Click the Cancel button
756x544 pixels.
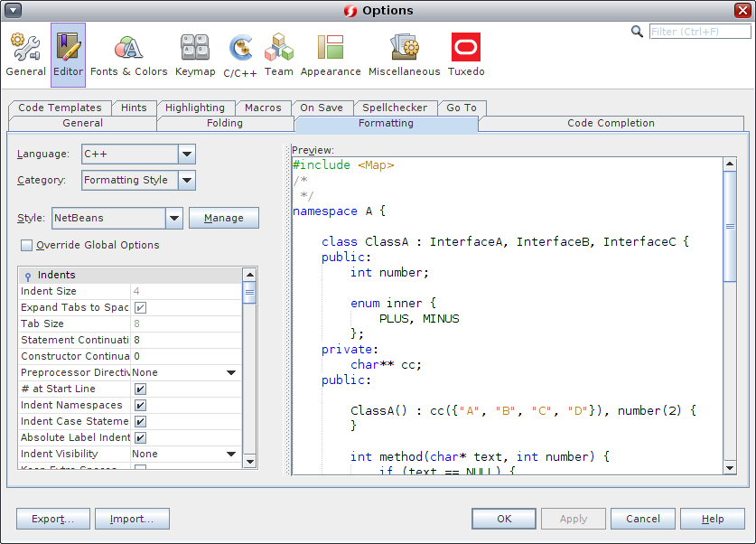coord(643,519)
